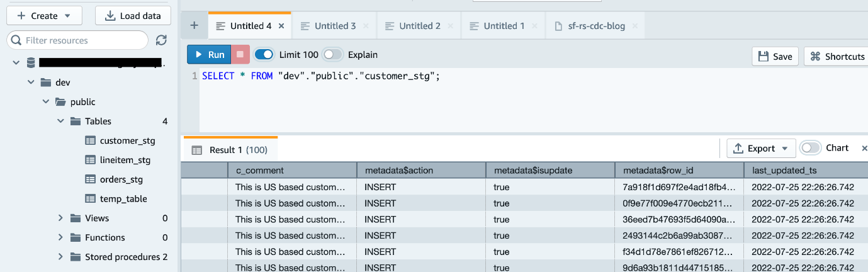Save the current query

pos(775,56)
